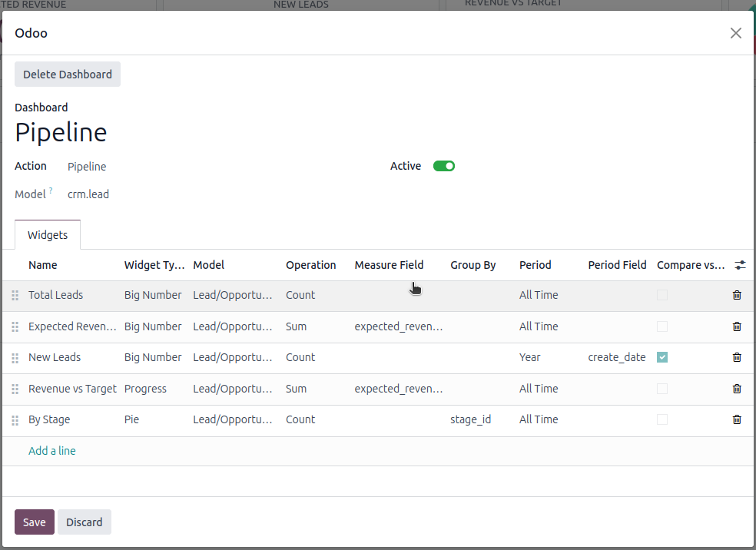Delete the dashboard

68,75
